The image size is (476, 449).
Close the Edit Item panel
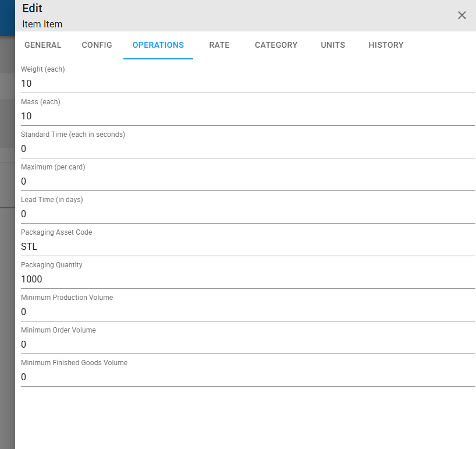(461, 15)
